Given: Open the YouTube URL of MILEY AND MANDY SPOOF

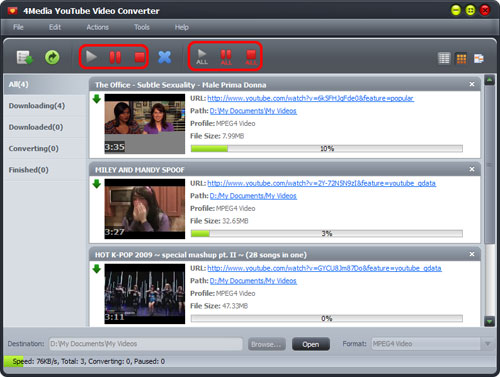Looking at the screenshot, I should [321, 183].
